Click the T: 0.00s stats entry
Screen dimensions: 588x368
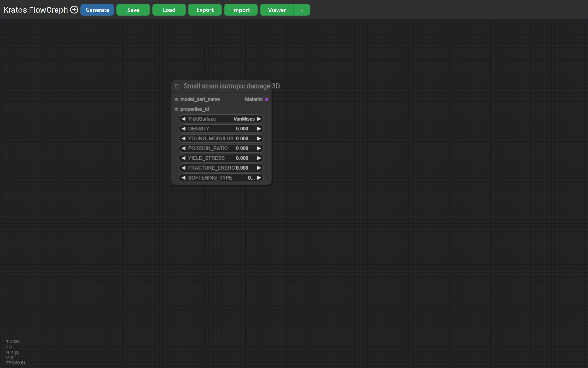click(13, 341)
